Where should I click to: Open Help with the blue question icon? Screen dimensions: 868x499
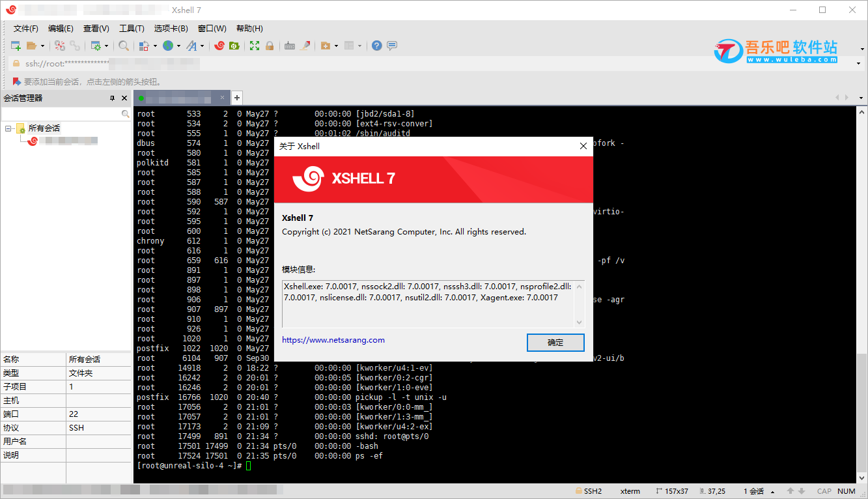pyautogui.click(x=377, y=46)
